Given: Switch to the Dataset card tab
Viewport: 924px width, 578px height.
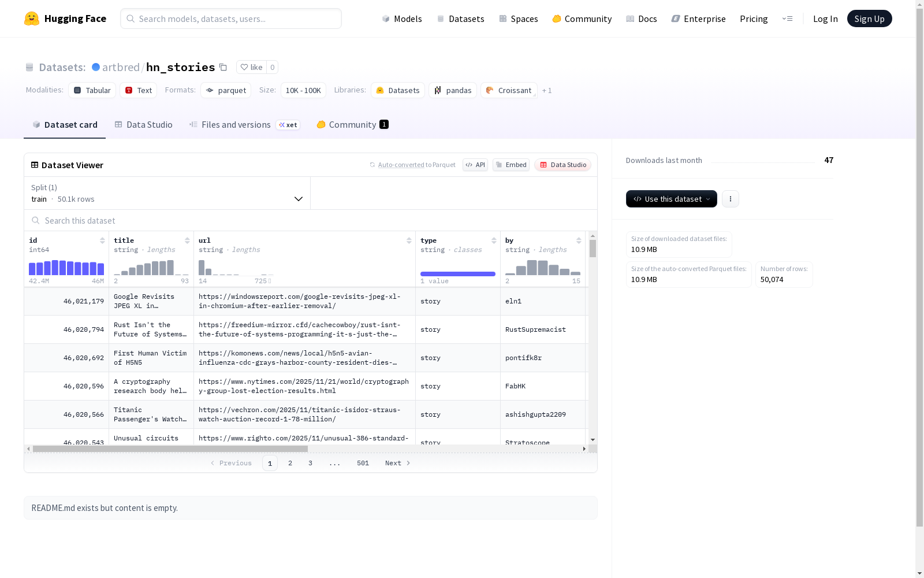Looking at the screenshot, I should pos(65,125).
